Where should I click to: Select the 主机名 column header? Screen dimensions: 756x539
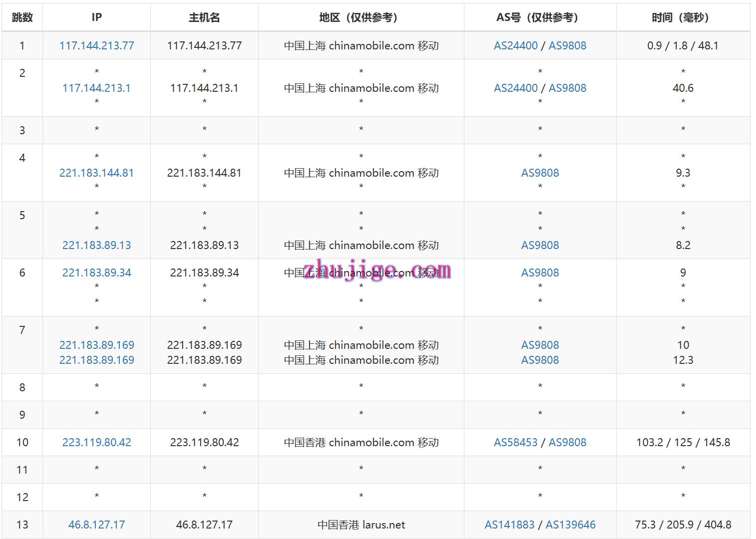pyautogui.click(x=204, y=17)
